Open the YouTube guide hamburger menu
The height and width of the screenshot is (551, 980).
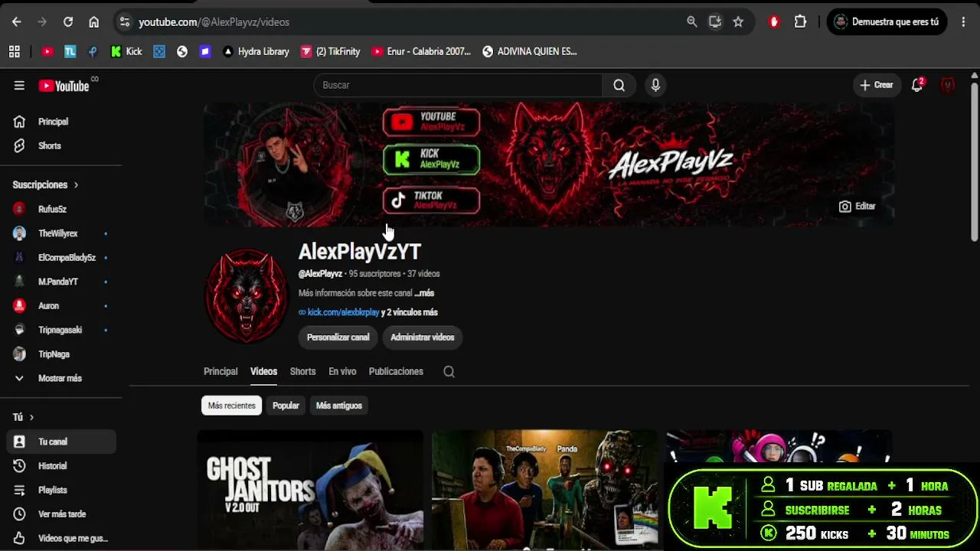coord(19,86)
